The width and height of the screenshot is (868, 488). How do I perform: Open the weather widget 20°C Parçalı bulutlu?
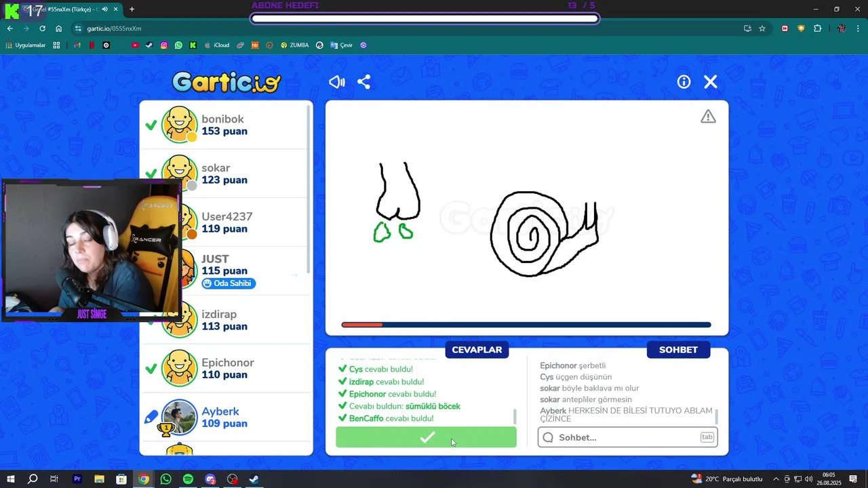(x=726, y=479)
